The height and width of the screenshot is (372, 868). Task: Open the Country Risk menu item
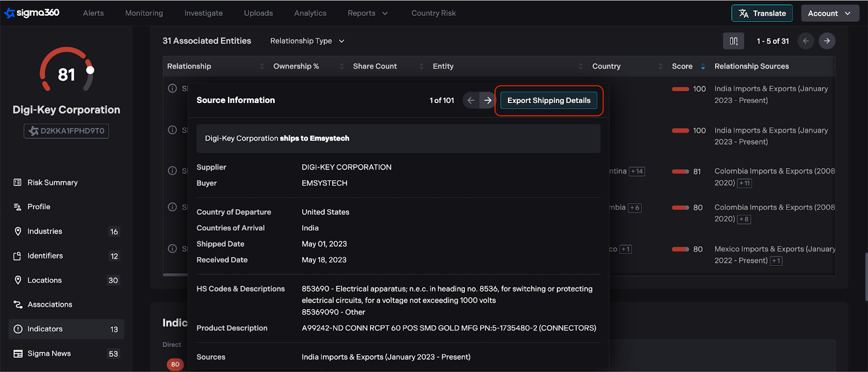coord(433,13)
